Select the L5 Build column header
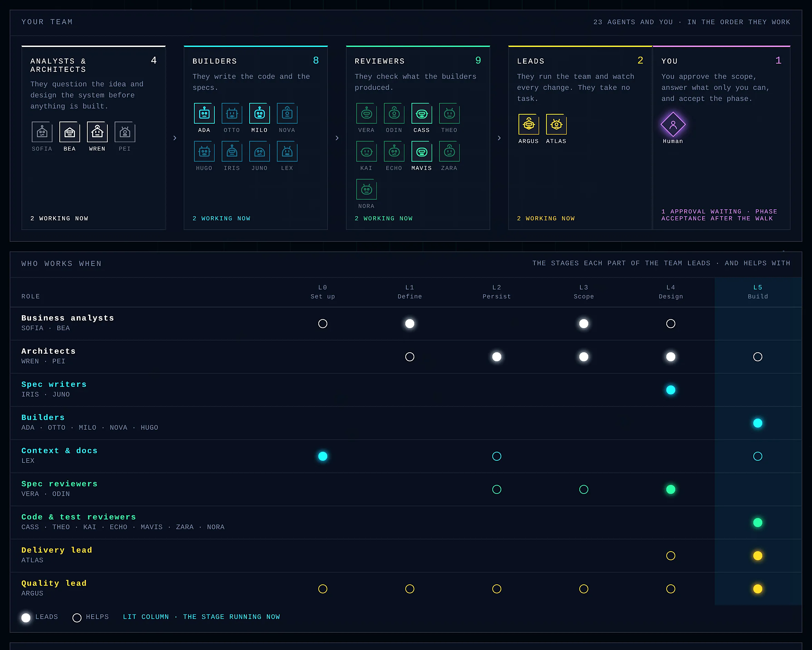The height and width of the screenshot is (650, 812). pyautogui.click(x=758, y=292)
